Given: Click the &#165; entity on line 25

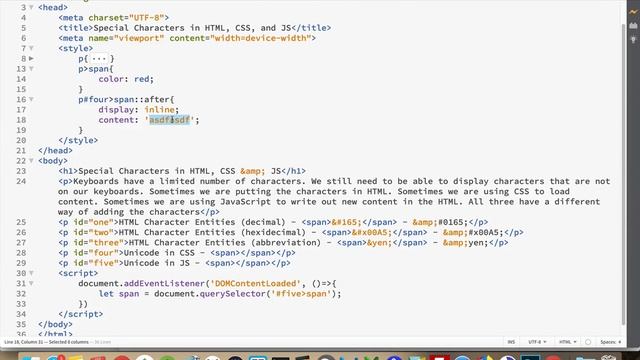Looking at the screenshot, I should tap(347, 222).
